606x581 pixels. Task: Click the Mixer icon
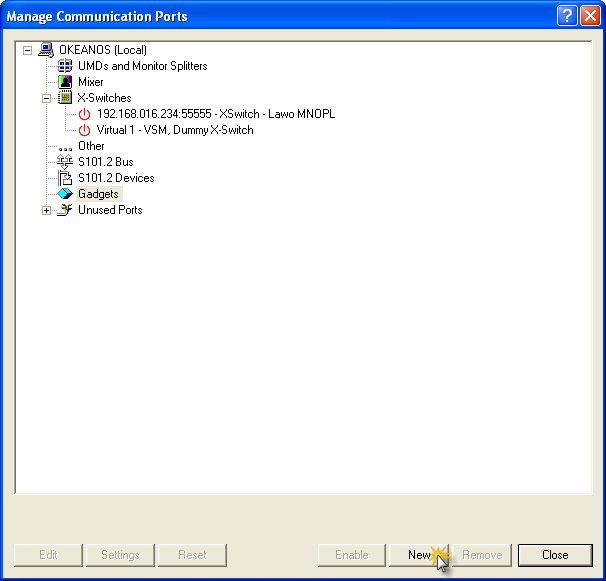pos(65,82)
